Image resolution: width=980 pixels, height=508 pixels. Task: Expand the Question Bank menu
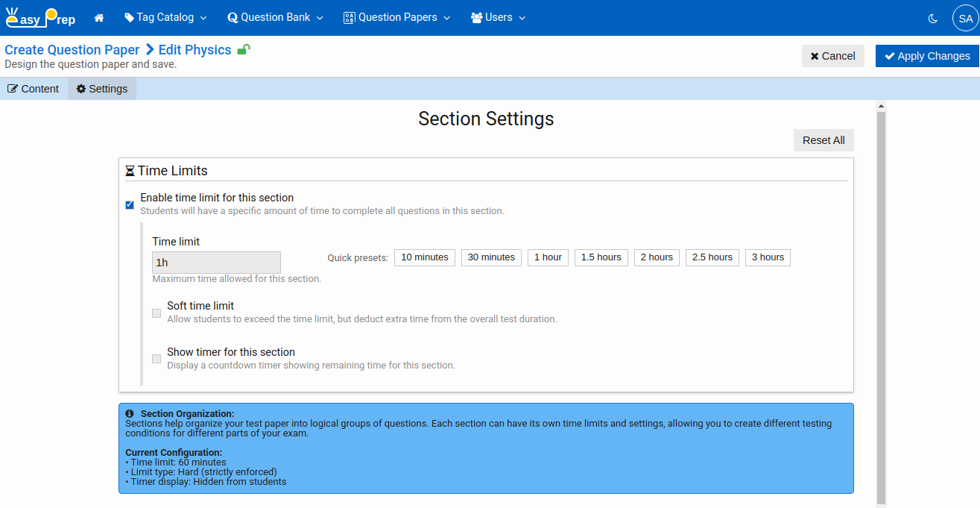(x=274, y=17)
